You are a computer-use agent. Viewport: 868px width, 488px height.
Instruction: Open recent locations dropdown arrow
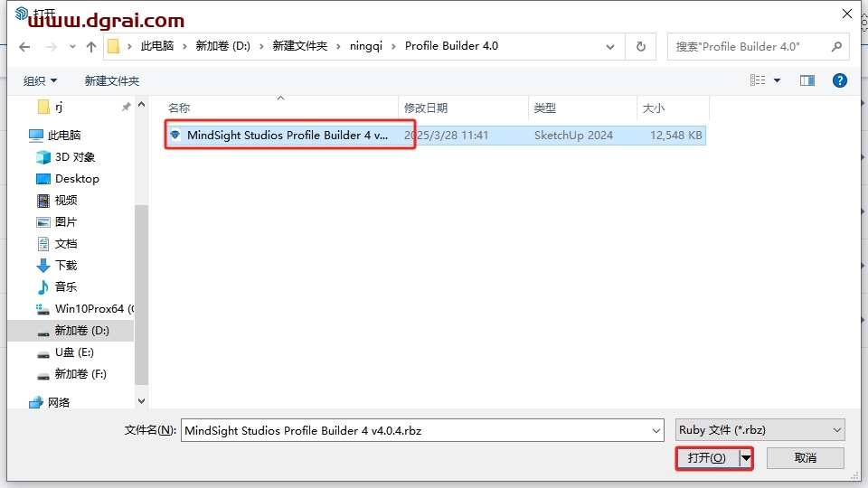[x=72, y=47]
